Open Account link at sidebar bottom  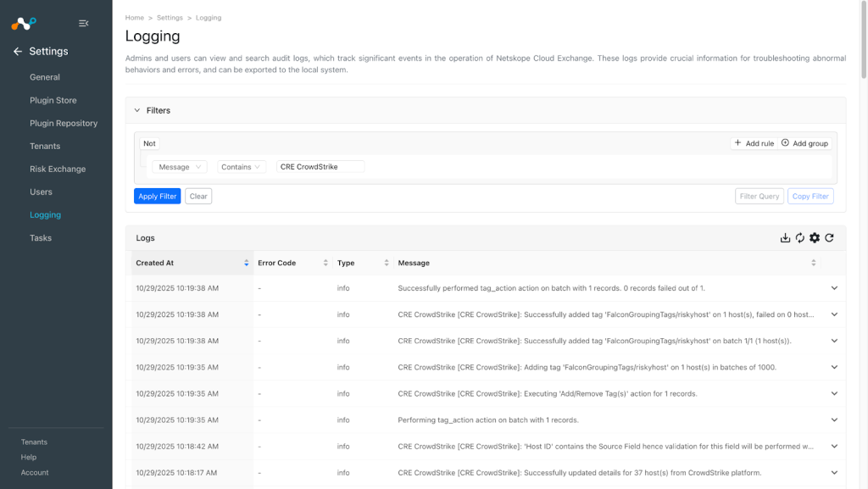point(35,473)
